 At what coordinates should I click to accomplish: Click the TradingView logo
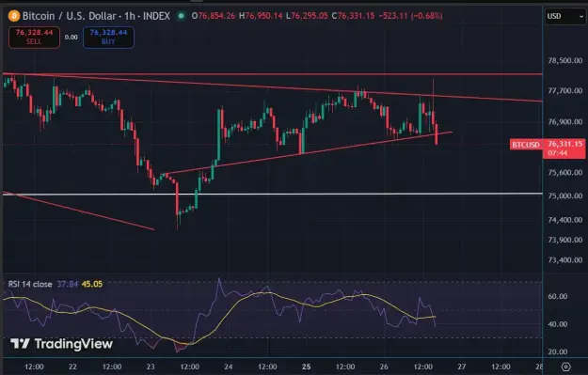61,344
